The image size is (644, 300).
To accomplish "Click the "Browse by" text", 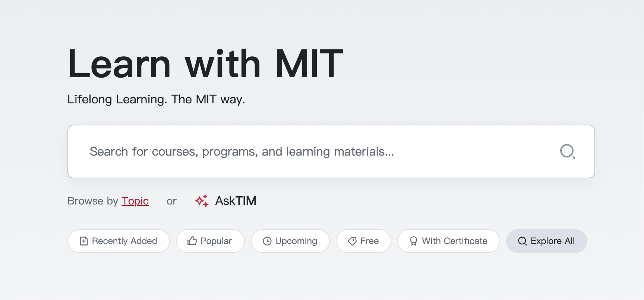I will pos(93,201).
